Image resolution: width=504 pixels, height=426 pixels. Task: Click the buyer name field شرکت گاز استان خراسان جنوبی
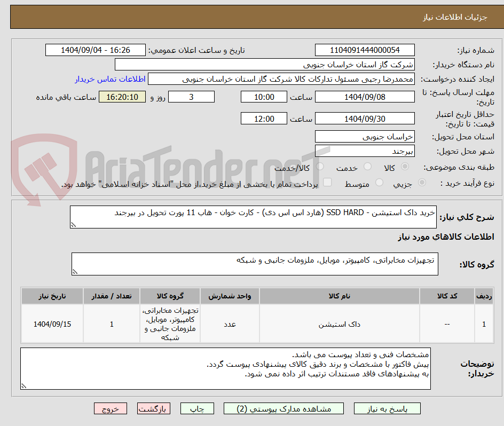(264, 65)
